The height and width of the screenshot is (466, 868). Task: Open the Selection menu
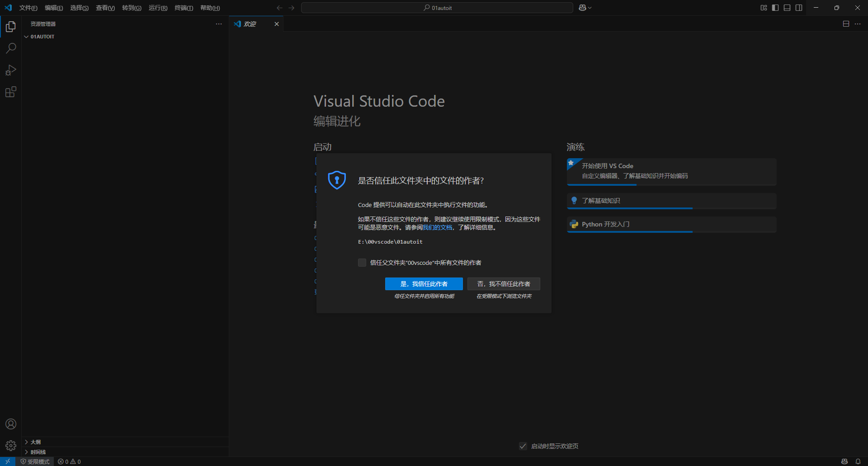pos(79,8)
